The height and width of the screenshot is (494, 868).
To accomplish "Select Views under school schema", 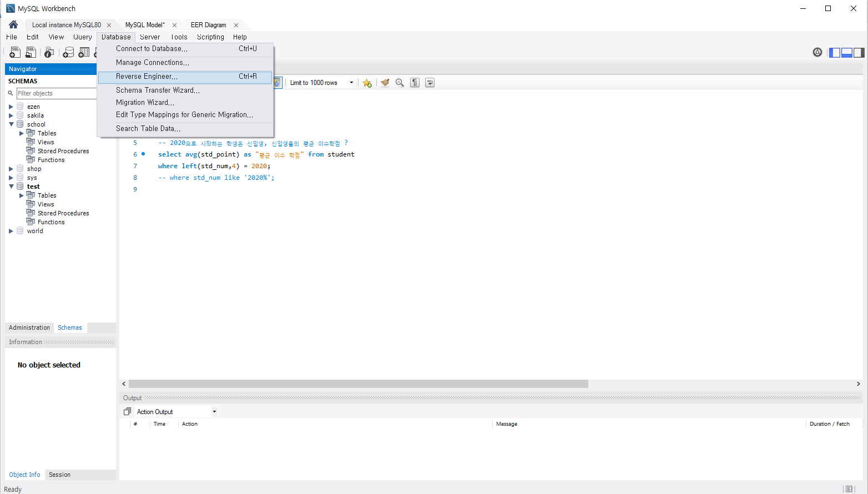I will point(46,142).
